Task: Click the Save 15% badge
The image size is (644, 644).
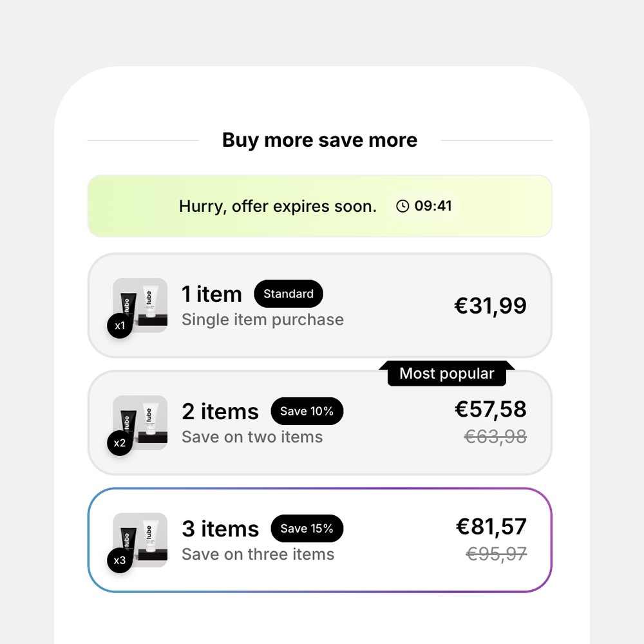Action: pyautogui.click(x=307, y=529)
